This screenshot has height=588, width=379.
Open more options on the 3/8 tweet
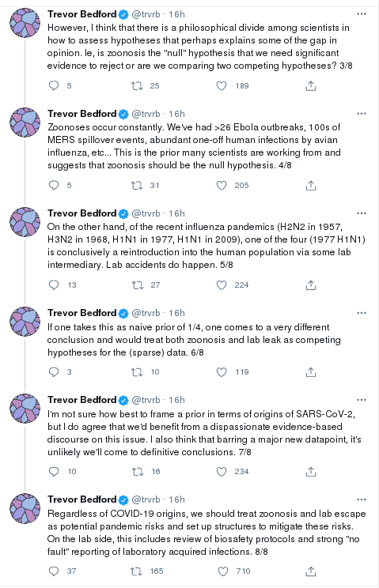[x=362, y=14]
